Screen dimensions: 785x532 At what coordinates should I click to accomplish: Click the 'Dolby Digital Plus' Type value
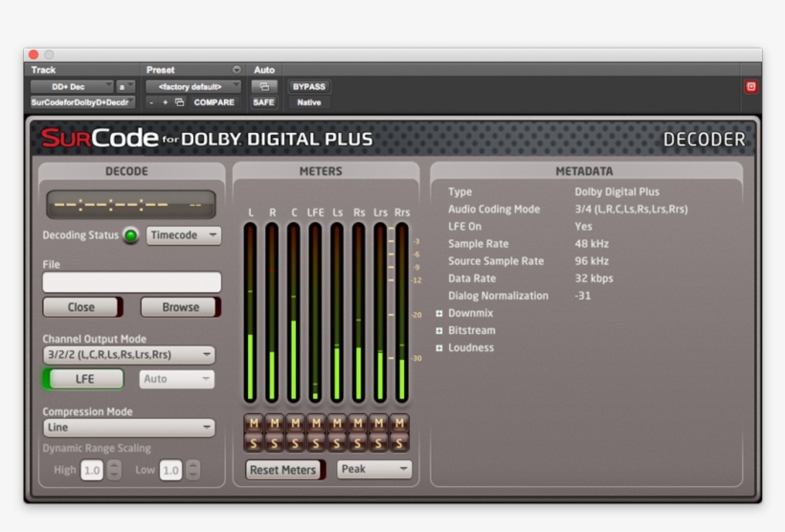pos(617,191)
